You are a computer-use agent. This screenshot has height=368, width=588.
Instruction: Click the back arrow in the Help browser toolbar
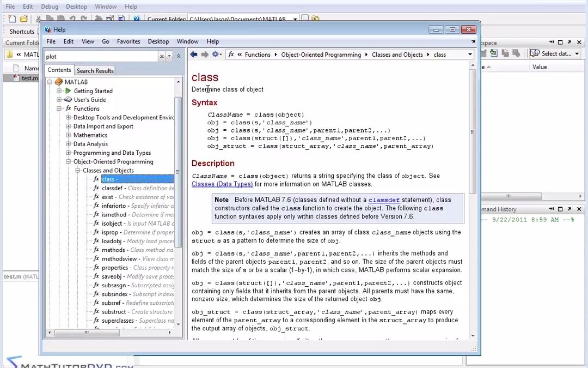(x=193, y=55)
